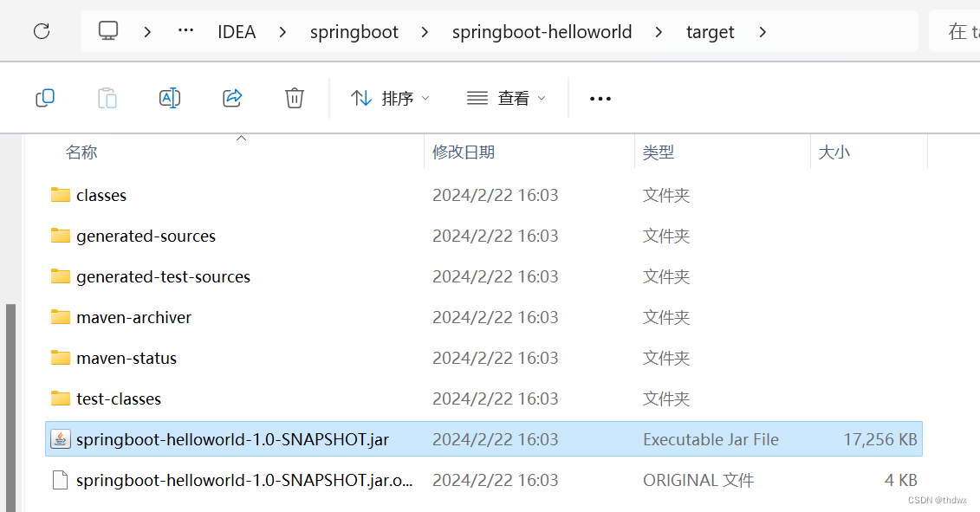Sort by 大小 column header
Viewport: 980px width, 512px height.
pos(834,152)
